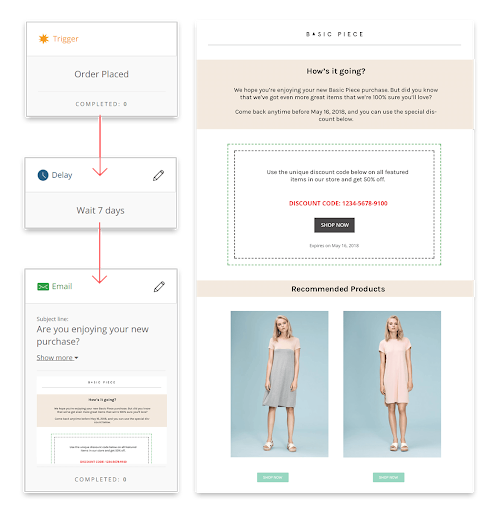Edit the Delay step with pencil icon
Viewport: 486px width, 512px height.
[158, 175]
